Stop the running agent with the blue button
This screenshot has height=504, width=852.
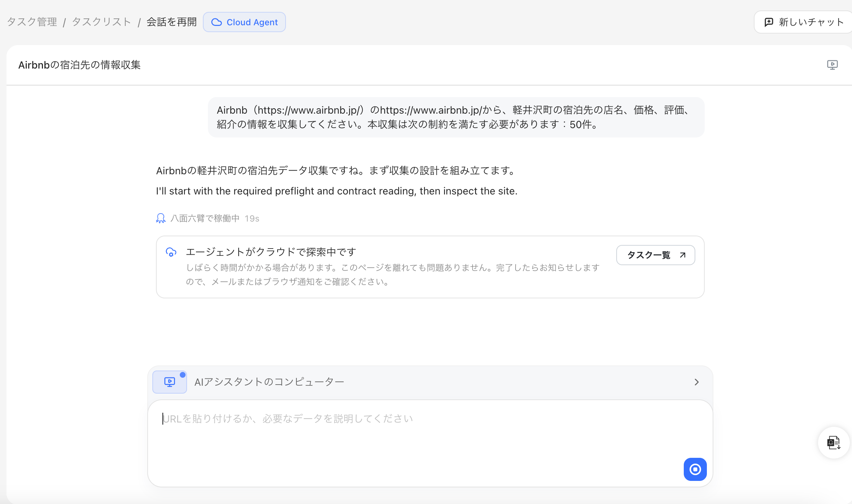click(695, 469)
